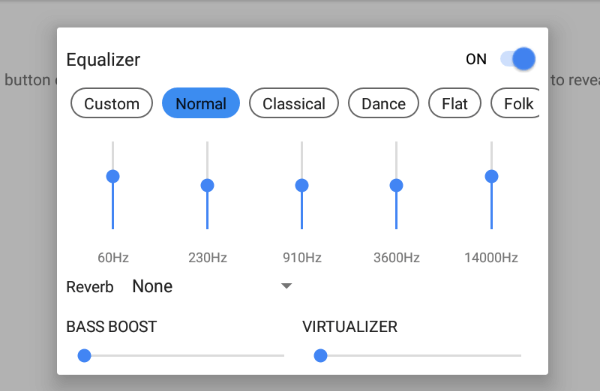Click the Bass Boost slider thumb

click(x=84, y=355)
